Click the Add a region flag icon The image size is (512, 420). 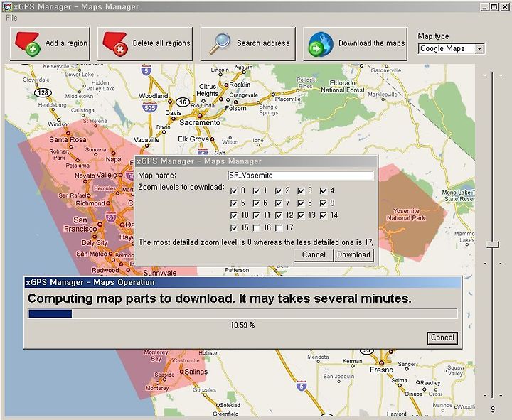[x=28, y=44]
